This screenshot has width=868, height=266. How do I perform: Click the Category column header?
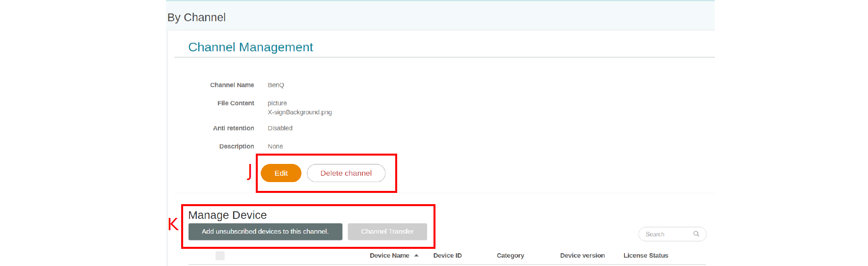click(x=510, y=256)
